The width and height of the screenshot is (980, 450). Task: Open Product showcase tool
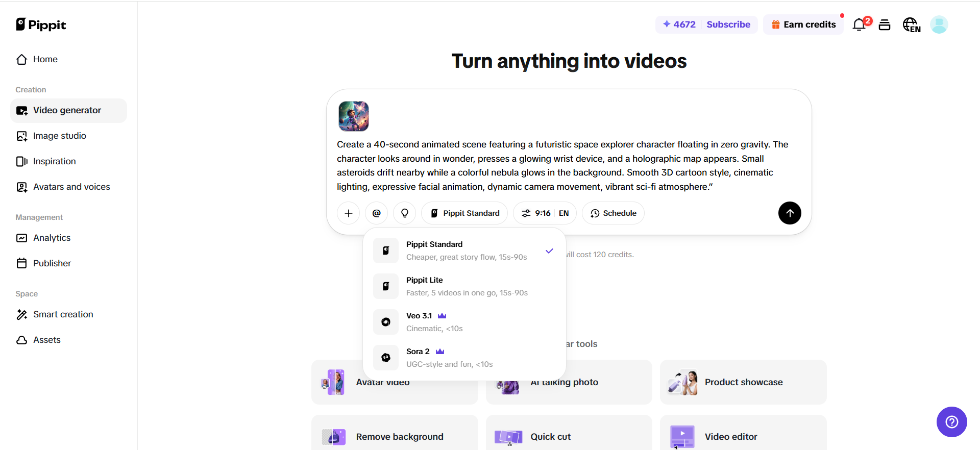point(743,382)
